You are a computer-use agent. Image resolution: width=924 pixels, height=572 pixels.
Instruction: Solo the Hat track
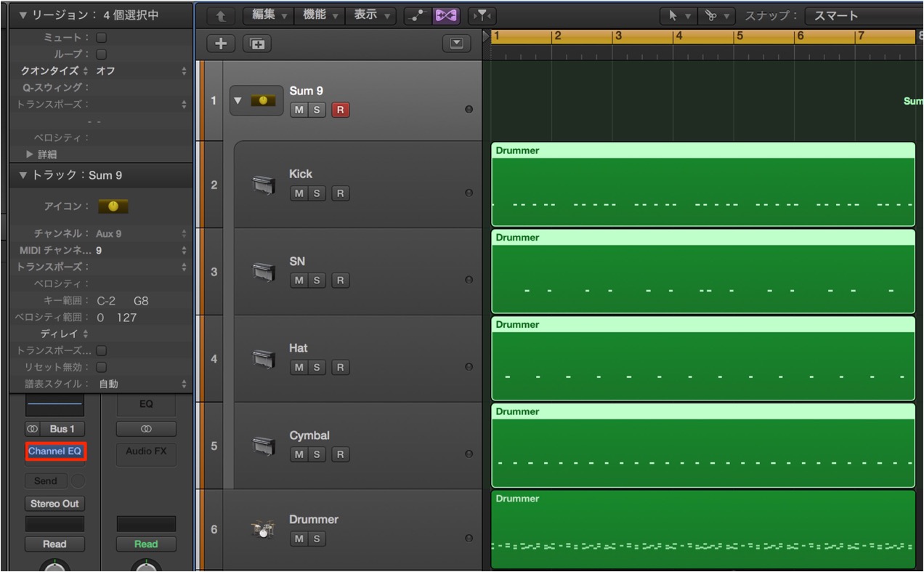[x=317, y=368]
